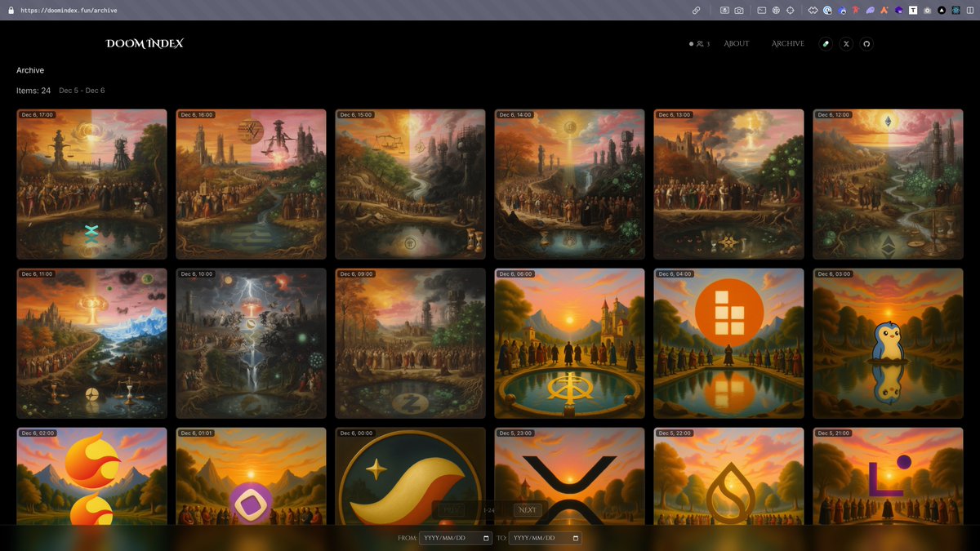Click the lavender feather extension icon
Image resolution: width=980 pixels, height=551 pixels.
tap(871, 11)
